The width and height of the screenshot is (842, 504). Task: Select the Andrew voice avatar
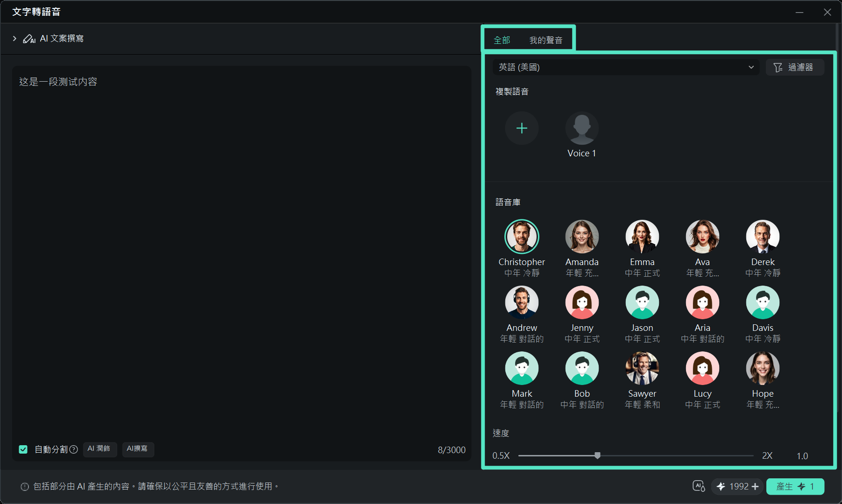pos(522,302)
